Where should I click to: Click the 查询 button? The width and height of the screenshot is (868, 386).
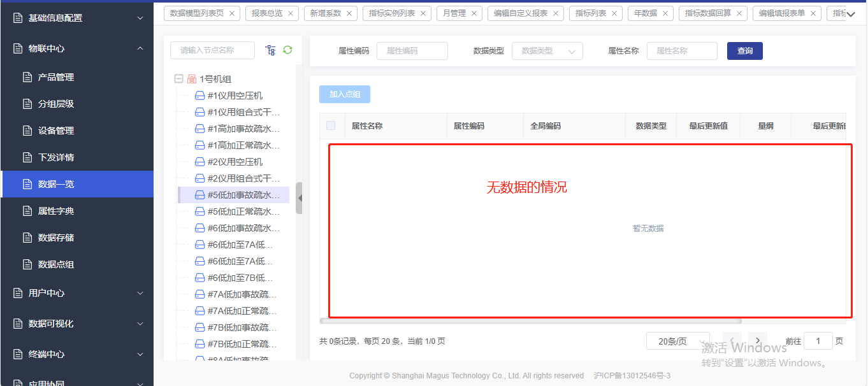(x=744, y=51)
